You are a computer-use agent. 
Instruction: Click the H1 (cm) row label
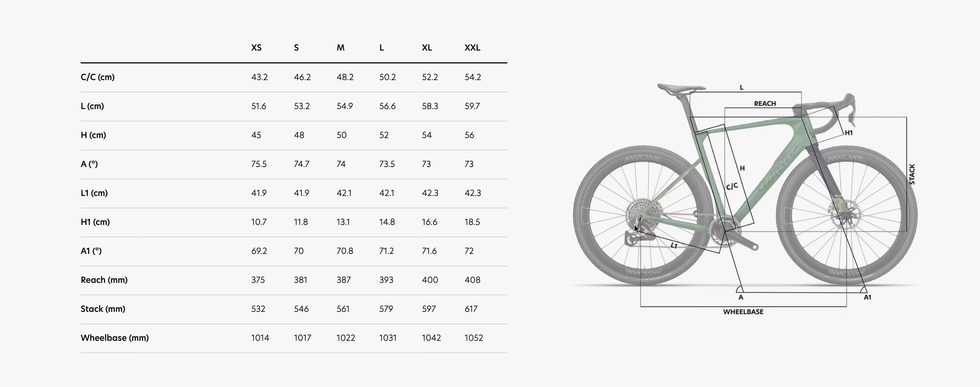coord(95,222)
